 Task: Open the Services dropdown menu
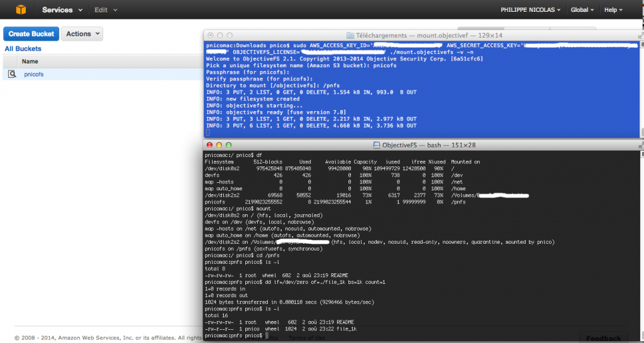coord(62,10)
